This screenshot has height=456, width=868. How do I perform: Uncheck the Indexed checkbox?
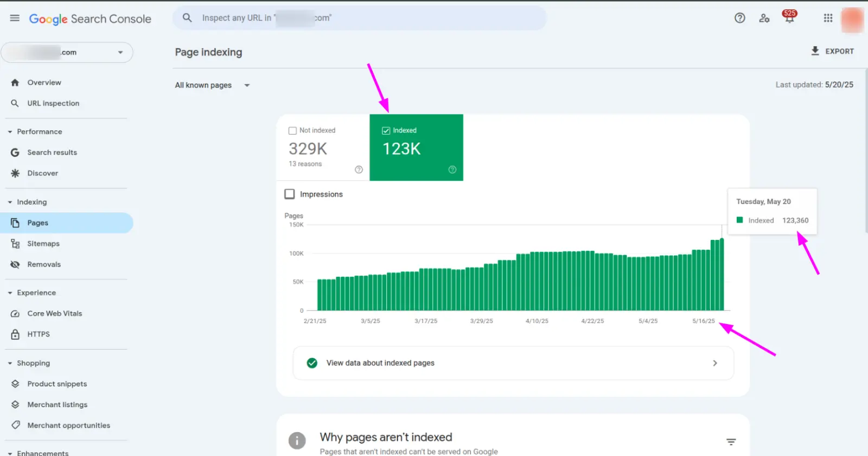[x=386, y=130]
